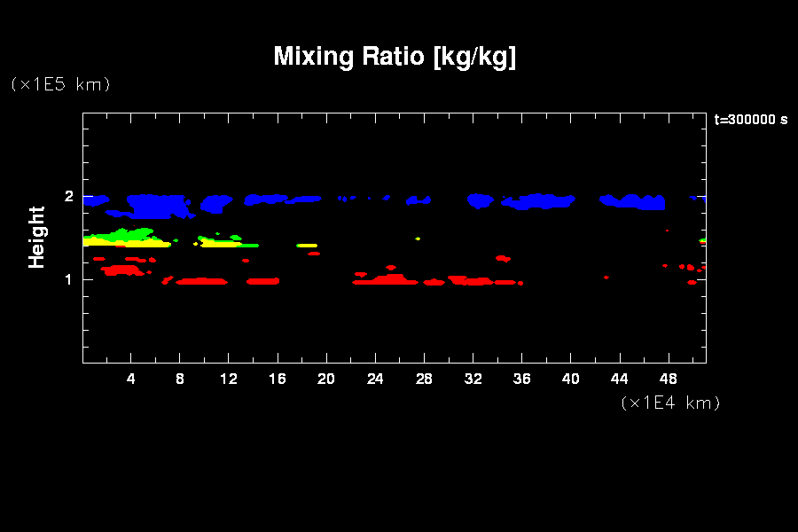Click the x-axis tick label 4

pyautogui.click(x=131, y=379)
